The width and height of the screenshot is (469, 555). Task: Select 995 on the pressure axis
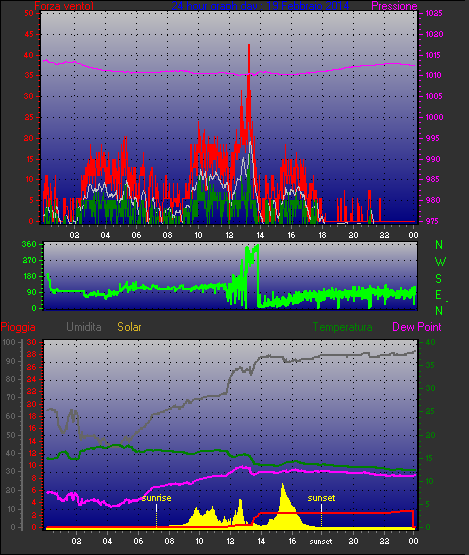[432, 138]
